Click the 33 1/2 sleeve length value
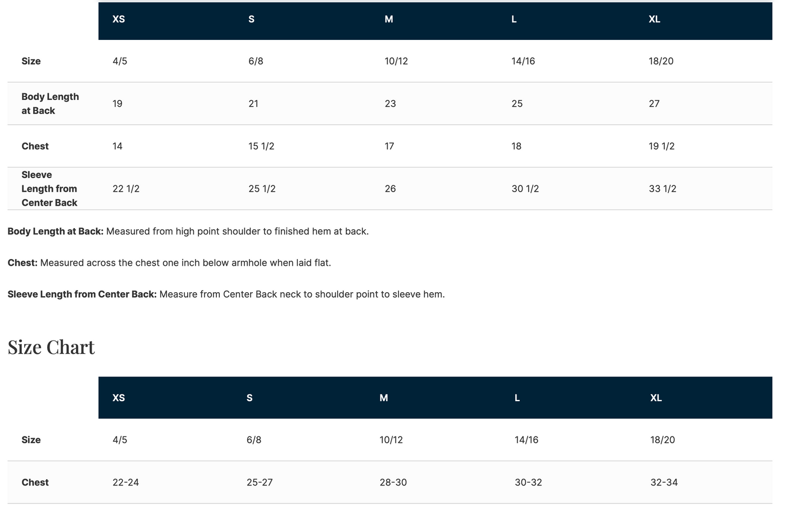The image size is (812, 518). [x=663, y=189]
